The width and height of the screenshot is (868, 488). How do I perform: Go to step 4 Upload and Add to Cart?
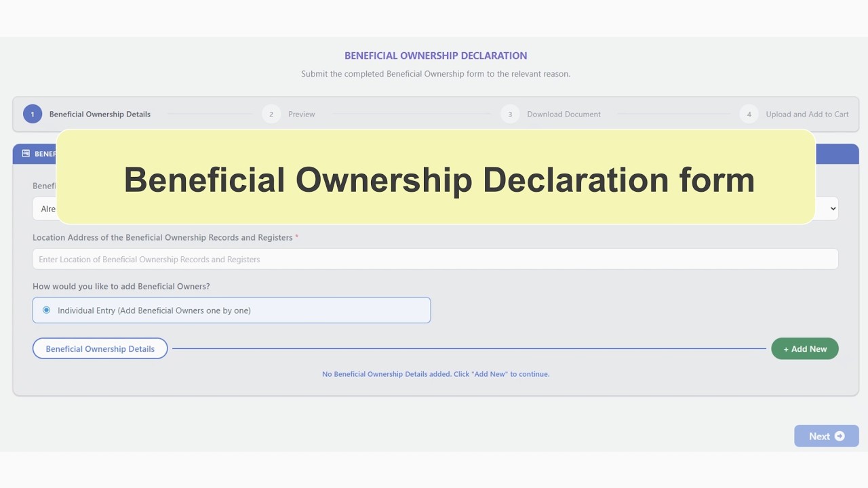794,114
